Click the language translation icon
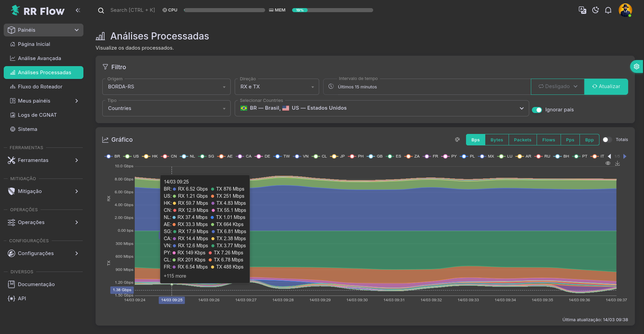The image size is (644, 334). click(582, 10)
